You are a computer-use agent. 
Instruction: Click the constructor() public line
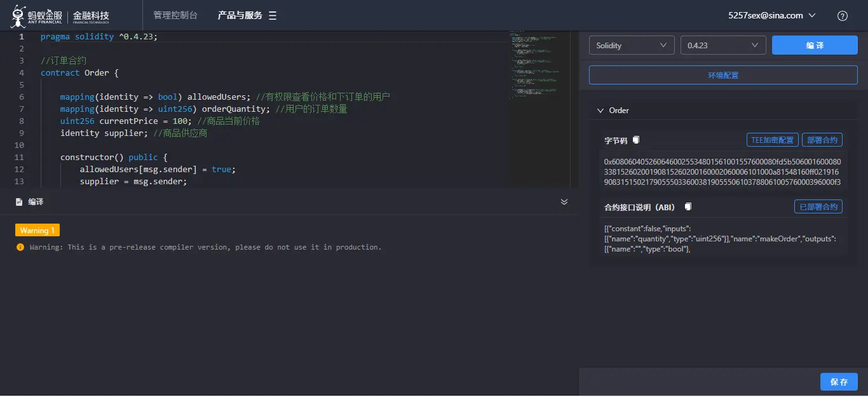[x=114, y=158]
